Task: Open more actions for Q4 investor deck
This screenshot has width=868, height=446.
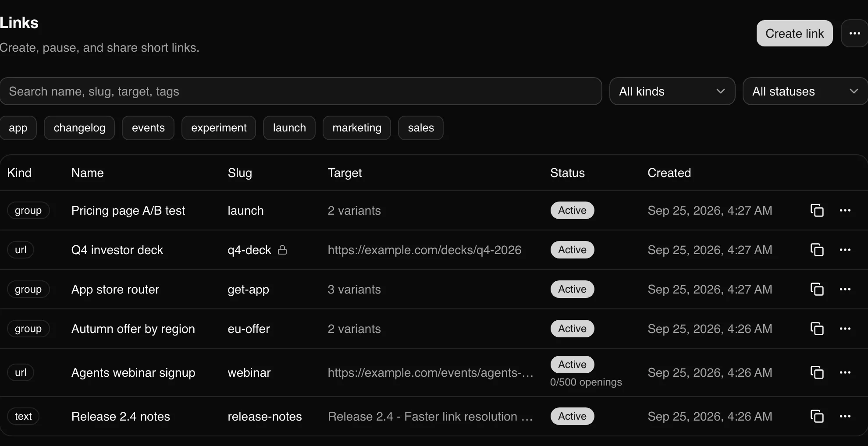Action: coord(845,250)
